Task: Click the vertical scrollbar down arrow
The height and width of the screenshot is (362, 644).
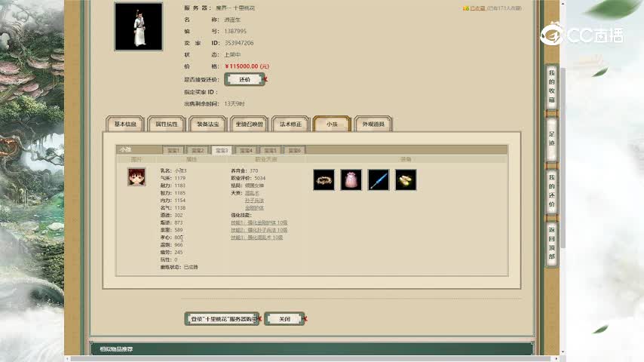Action: (563, 352)
